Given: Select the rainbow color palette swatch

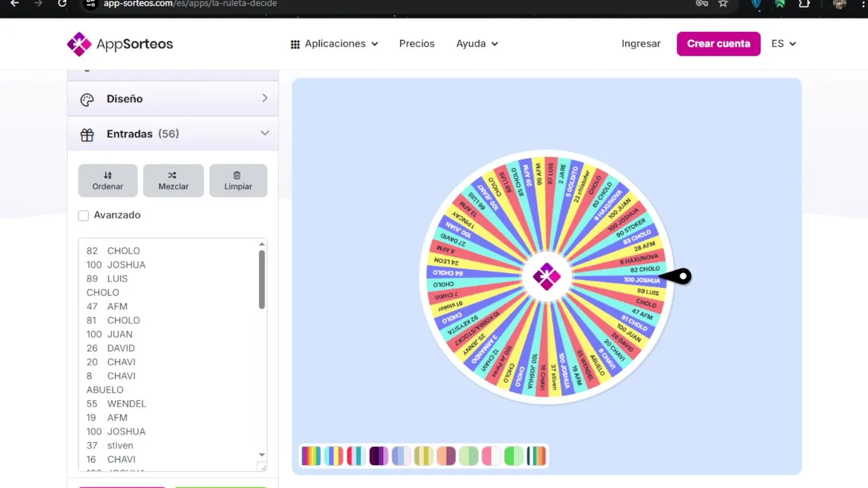Looking at the screenshot, I should point(311,455).
